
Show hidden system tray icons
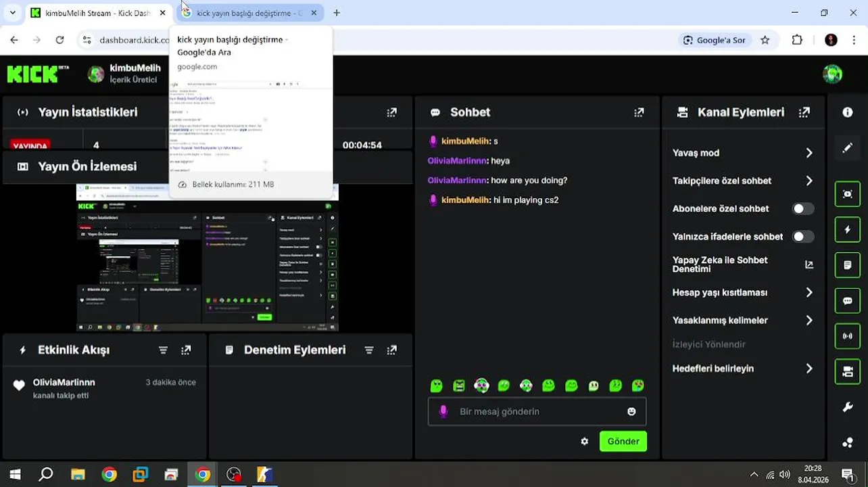[x=754, y=475]
